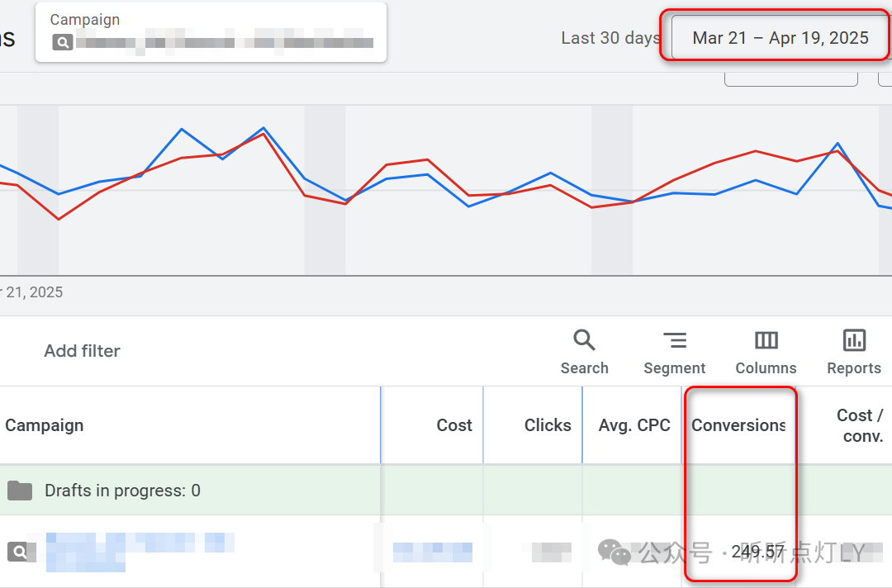The width and height of the screenshot is (892, 588).
Task: Sort by the Campaign column header
Action: (45, 425)
